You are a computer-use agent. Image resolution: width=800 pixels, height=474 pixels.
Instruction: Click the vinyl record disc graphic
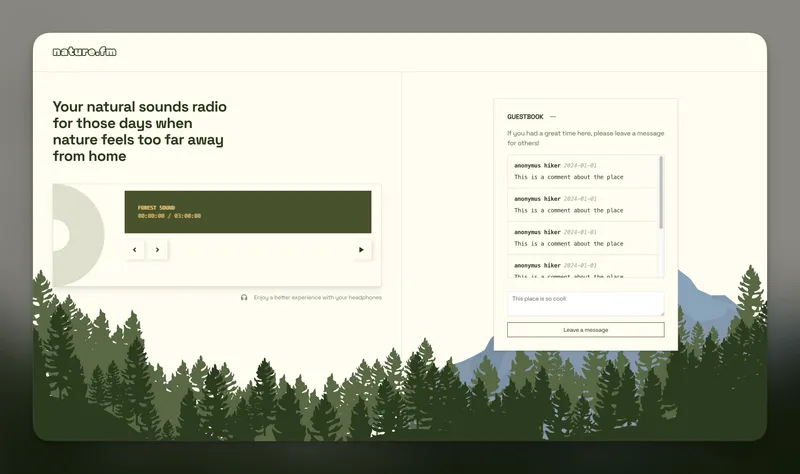click(x=79, y=235)
